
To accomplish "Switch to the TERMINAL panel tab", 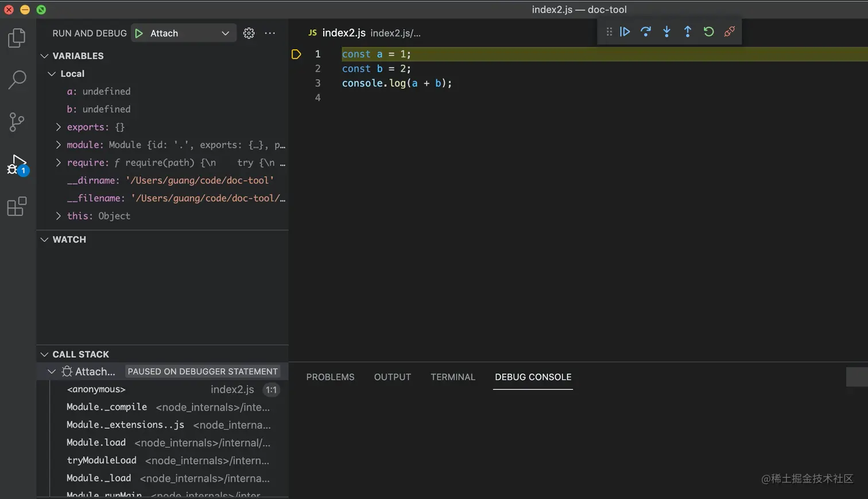I will (453, 377).
